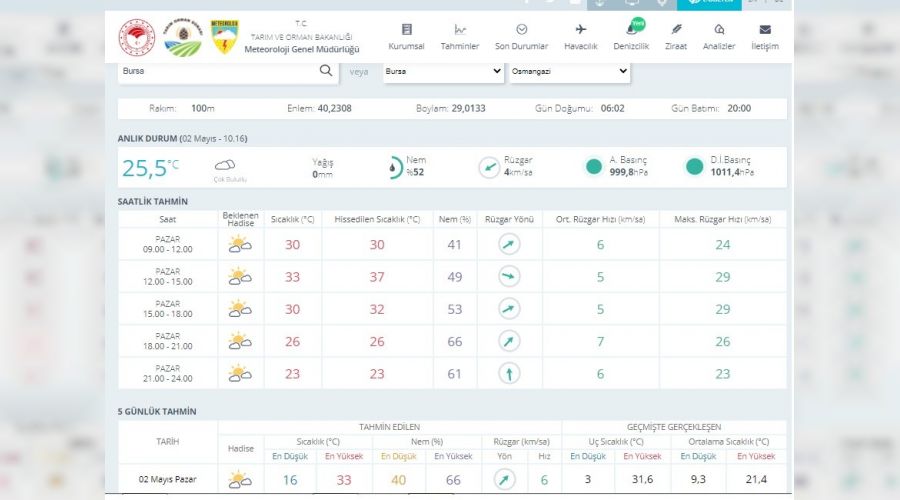Click the Ziraat leaf icon
Viewport: 900px width, 500px height.
click(x=676, y=30)
